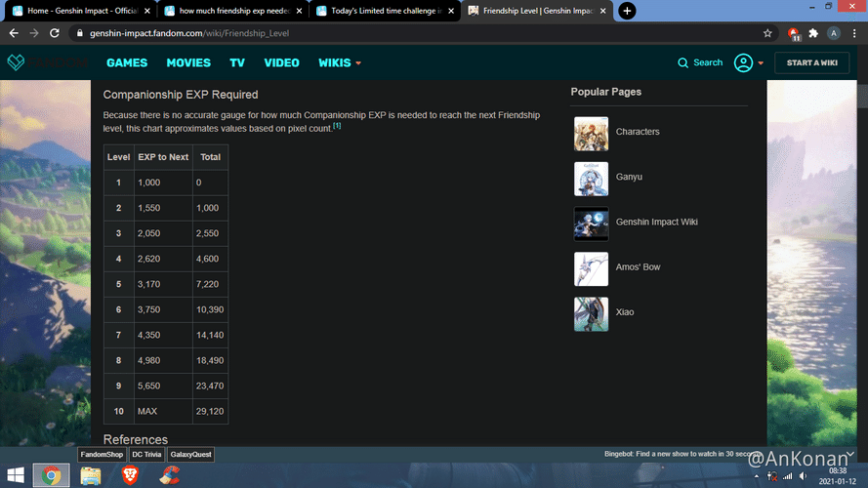Click Chrome icon in taskbar

click(x=52, y=475)
